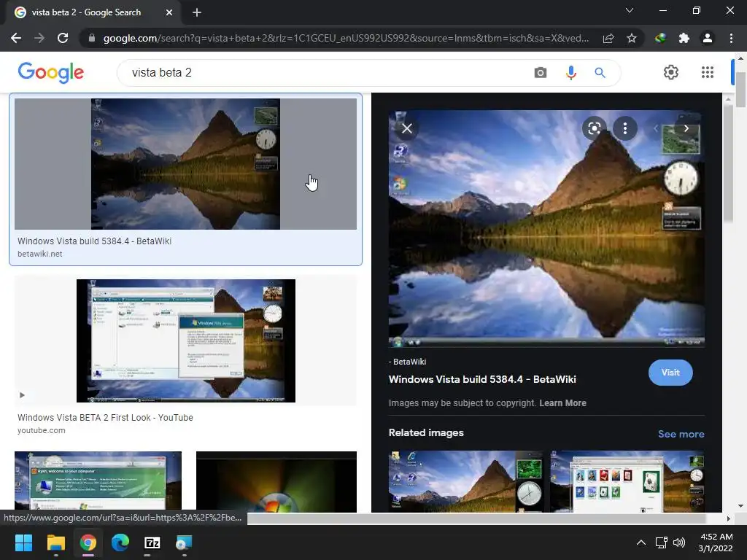The width and height of the screenshot is (747, 560).
Task: Click the Google logo
Action: pos(51,72)
